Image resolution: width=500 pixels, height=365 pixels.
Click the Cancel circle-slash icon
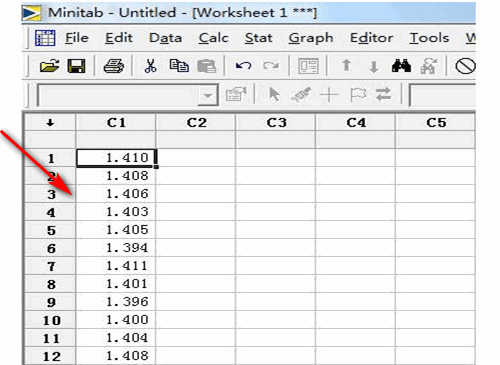[465, 66]
